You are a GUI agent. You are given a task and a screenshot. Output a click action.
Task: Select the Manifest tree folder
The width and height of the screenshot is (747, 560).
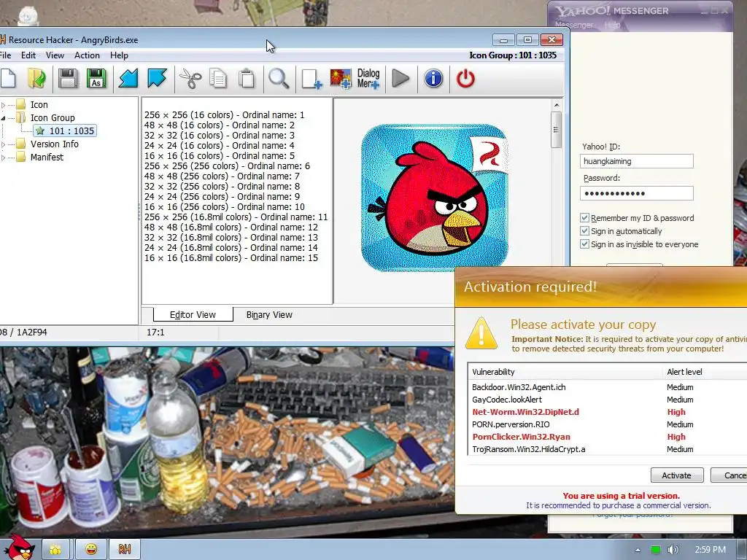47,157
